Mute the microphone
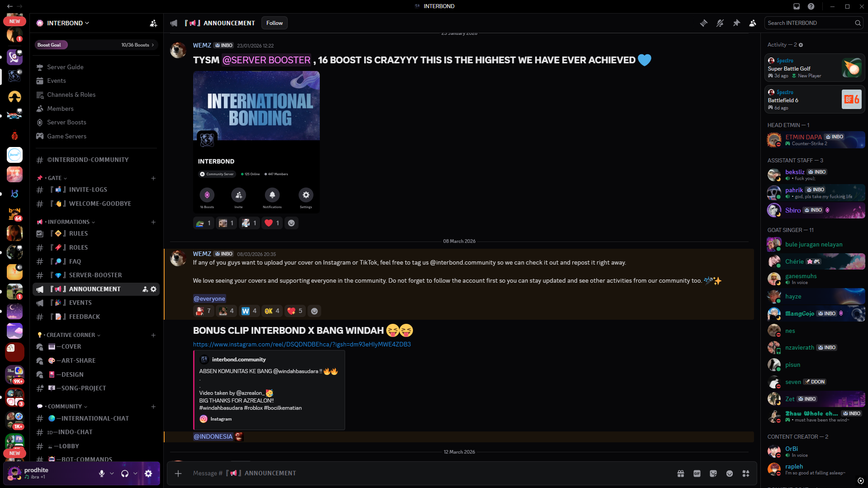Image resolution: width=868 pixels, height=488 pixels. pyautogui.click(x=102, y=474)
